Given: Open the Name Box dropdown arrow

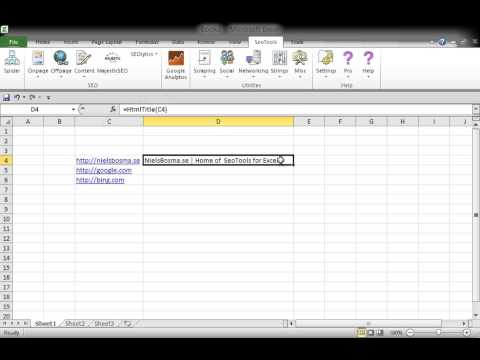Looking at the screenshot, I should (73, 109).
